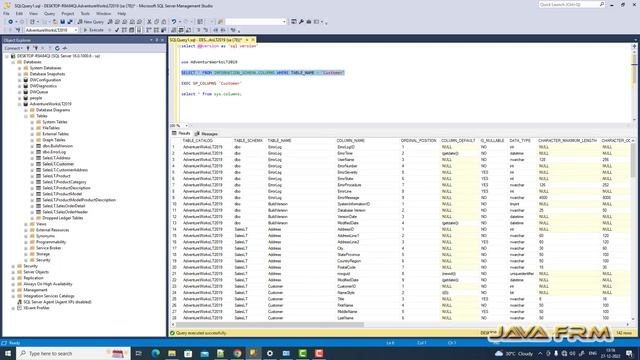The height and width of the screenshot is (360, 640).
Task: Click the results grid horizontal scrollbar
Action: [269, 325]
